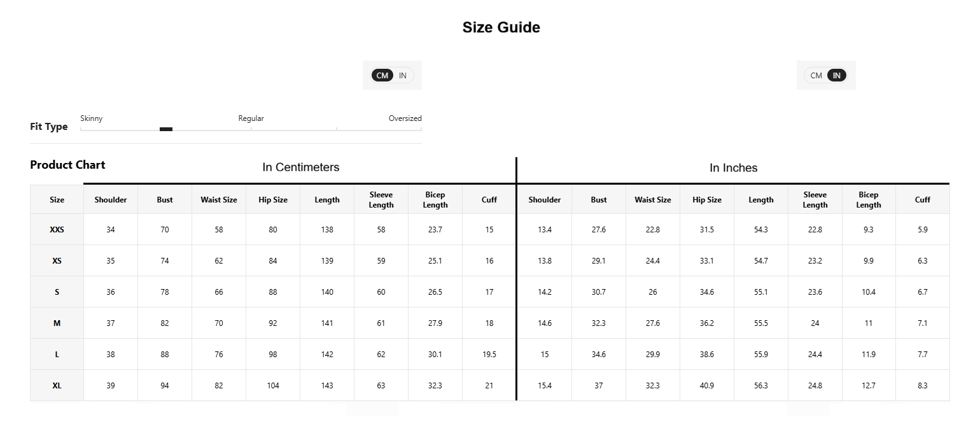Click the In Inches section heading
The height and width of the screenshot is (445, 980).
(733, 168)
